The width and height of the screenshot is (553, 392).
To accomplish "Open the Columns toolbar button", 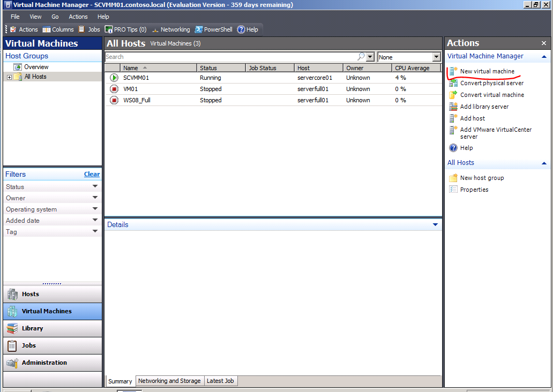I will click(58, 29).
